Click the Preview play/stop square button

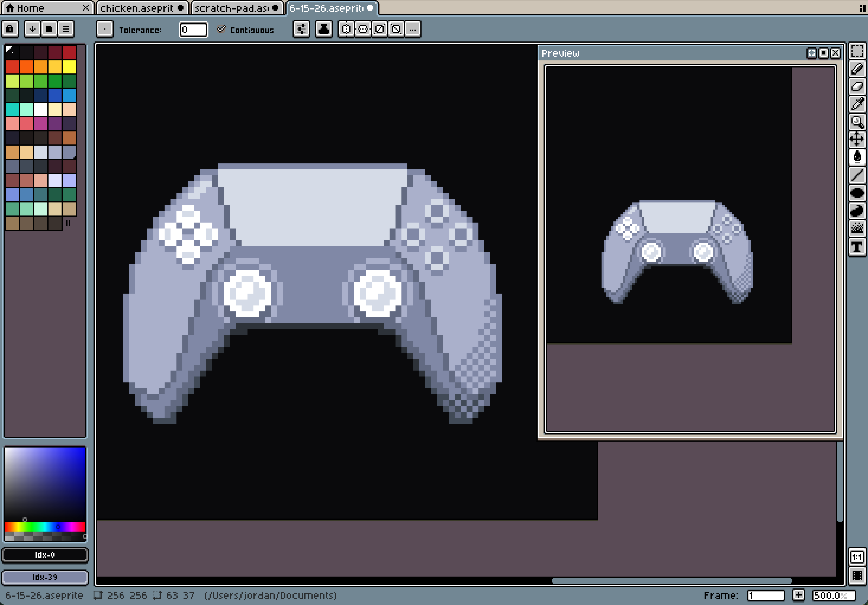click(x=823, y=53)
